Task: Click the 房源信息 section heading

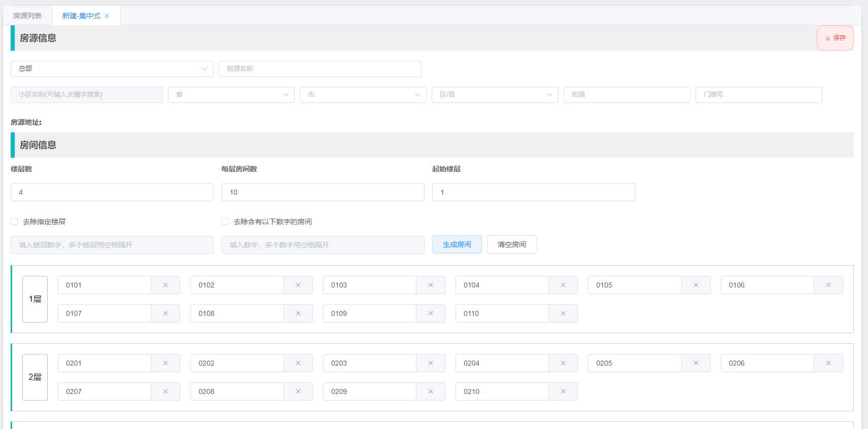Action: tap(38, 38)
